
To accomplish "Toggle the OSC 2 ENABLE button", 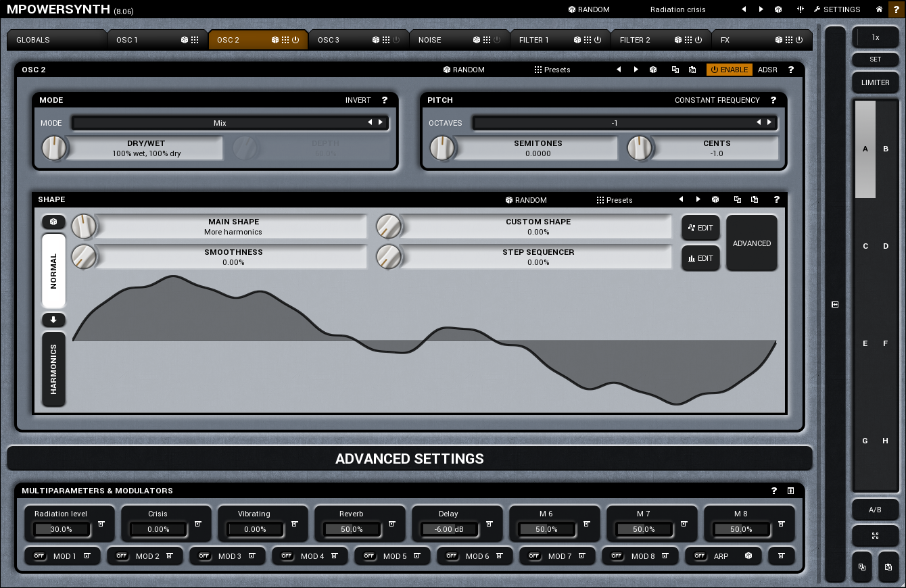I will click(x=730, y=70).
